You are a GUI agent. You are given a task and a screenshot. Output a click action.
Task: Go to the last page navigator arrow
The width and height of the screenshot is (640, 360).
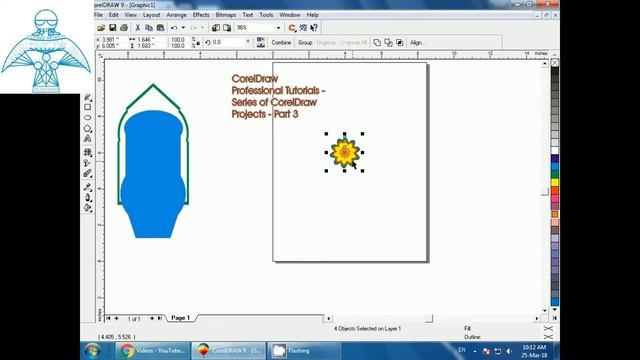point(160,318)
